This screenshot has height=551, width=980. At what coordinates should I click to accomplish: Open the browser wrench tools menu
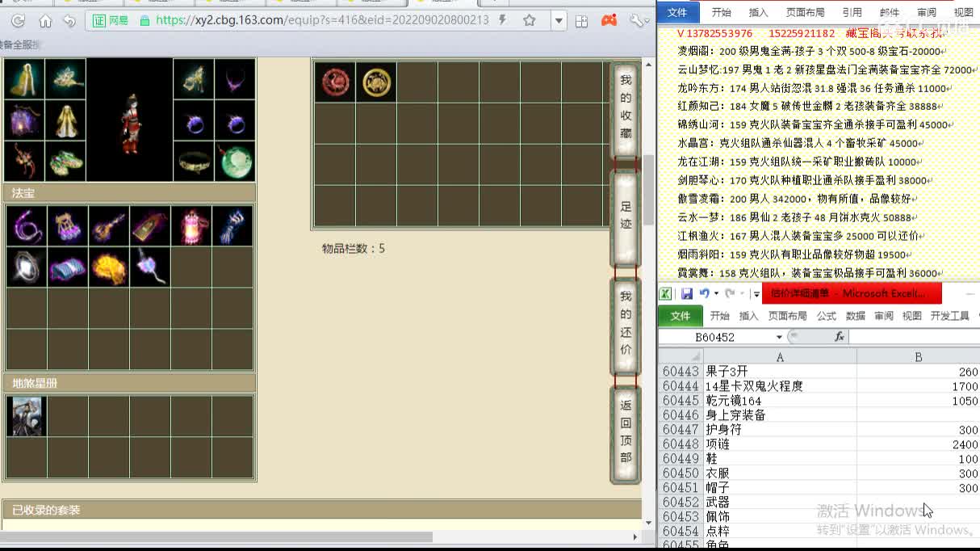pyautogui.click(x=638, y=21)
